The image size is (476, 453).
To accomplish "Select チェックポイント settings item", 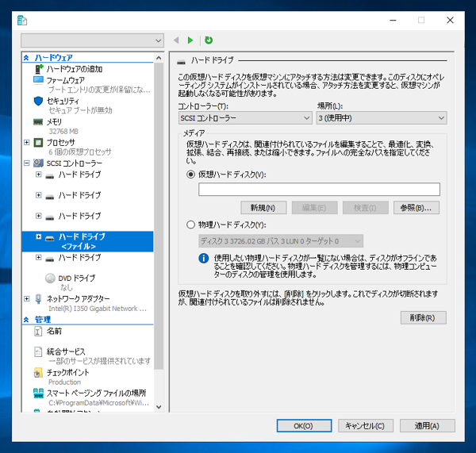I will point(67,372).
